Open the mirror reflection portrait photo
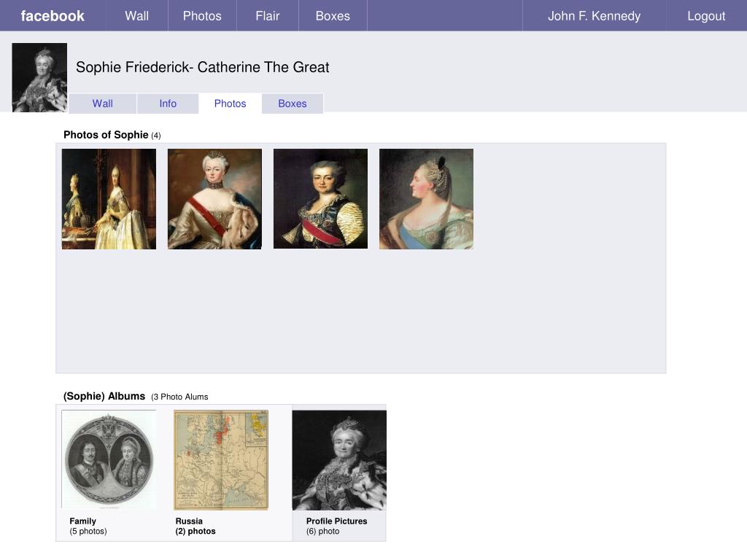Image resolution: width=747 pixels, height=560 pixels. tap(109, 199)
